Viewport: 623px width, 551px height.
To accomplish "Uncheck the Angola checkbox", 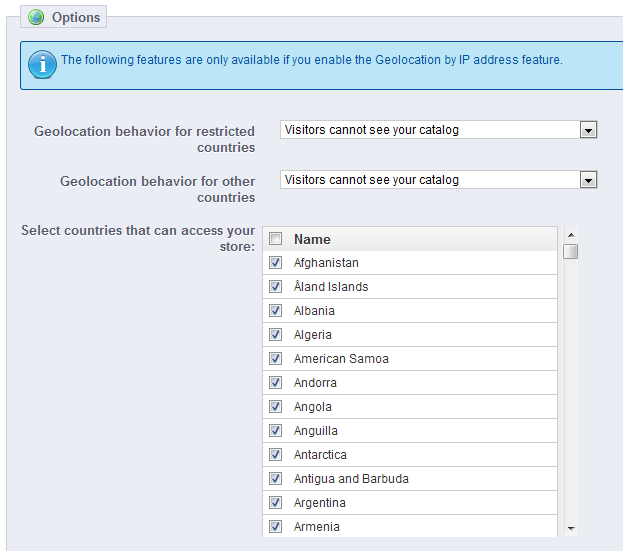I will (275, 406).
